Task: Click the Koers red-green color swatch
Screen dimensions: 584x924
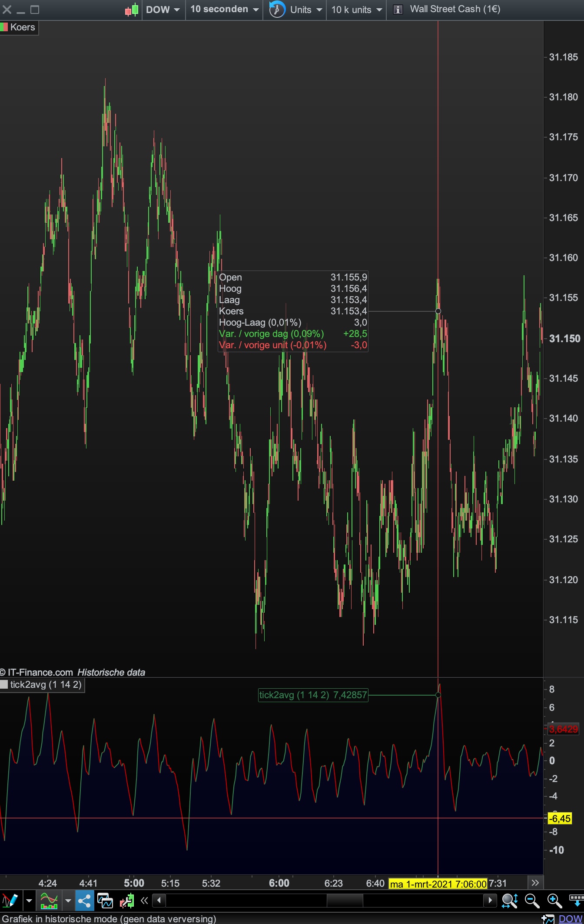Action: [x=4, y=27]
